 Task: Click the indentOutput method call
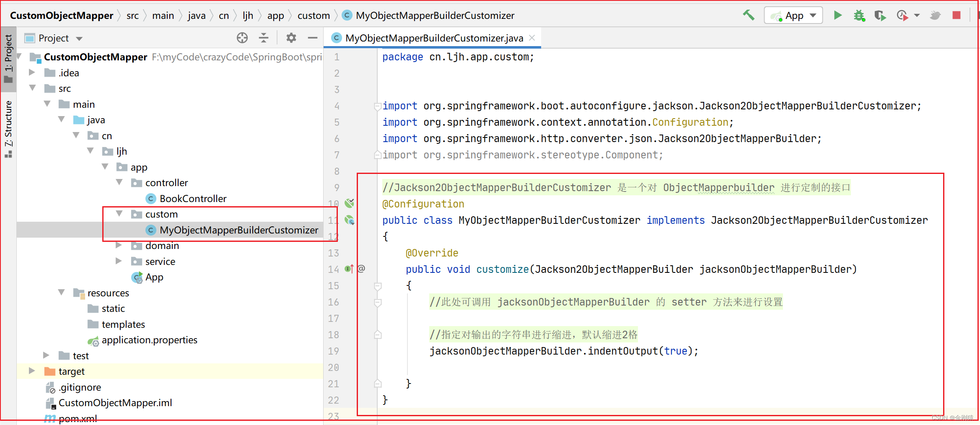tap(623, 351)
